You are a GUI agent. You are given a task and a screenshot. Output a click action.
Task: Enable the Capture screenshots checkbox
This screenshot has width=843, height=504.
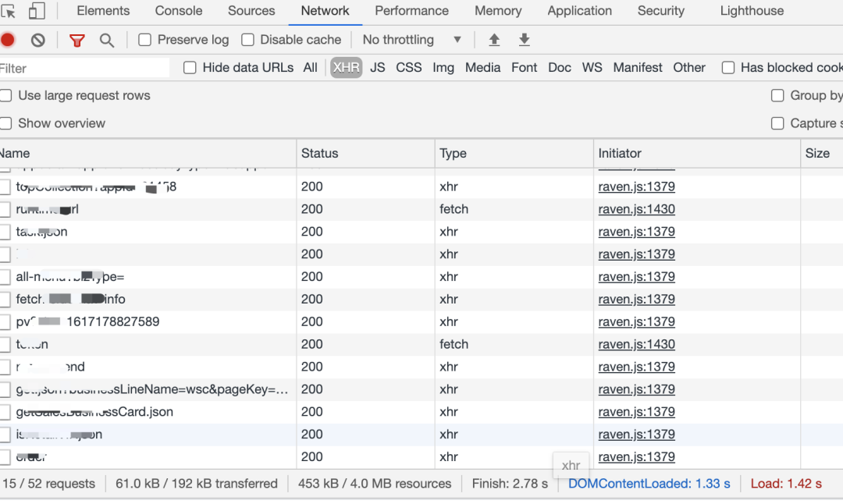777,123
